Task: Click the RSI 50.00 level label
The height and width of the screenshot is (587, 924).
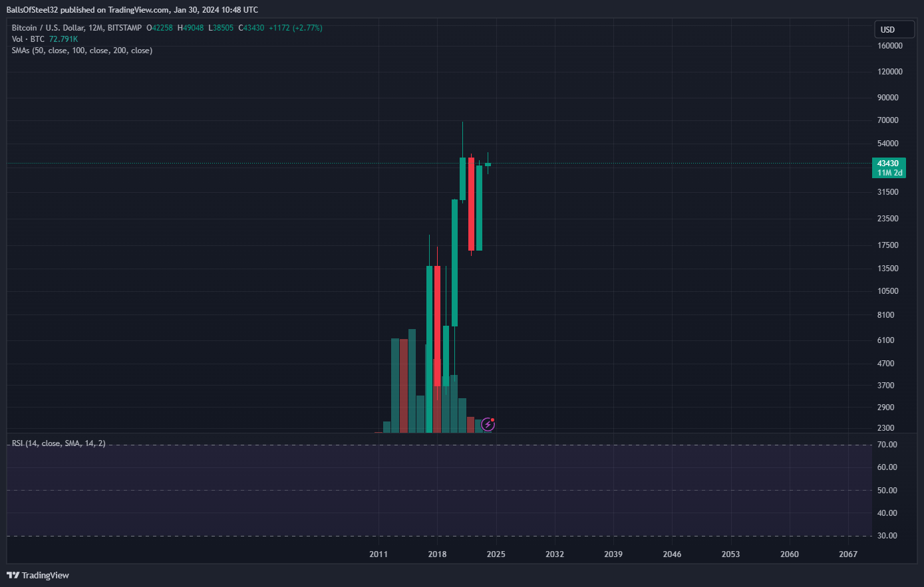Action: [887, 491]
